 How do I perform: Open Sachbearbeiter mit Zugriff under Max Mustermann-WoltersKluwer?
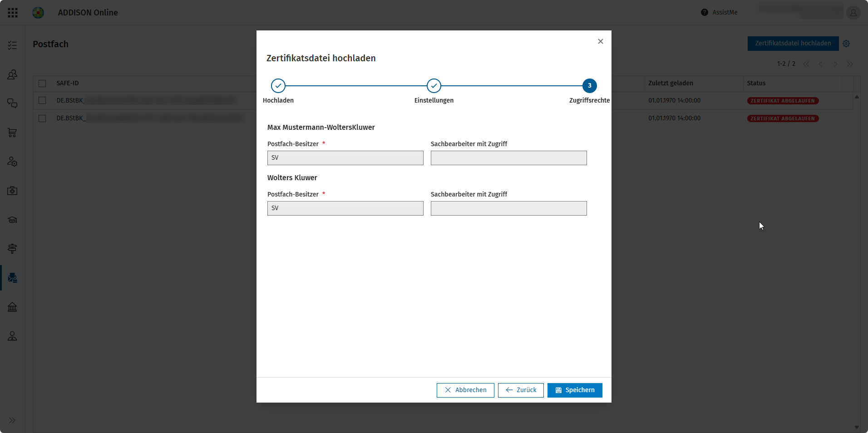pyautogui.click(x=509, y=158)
